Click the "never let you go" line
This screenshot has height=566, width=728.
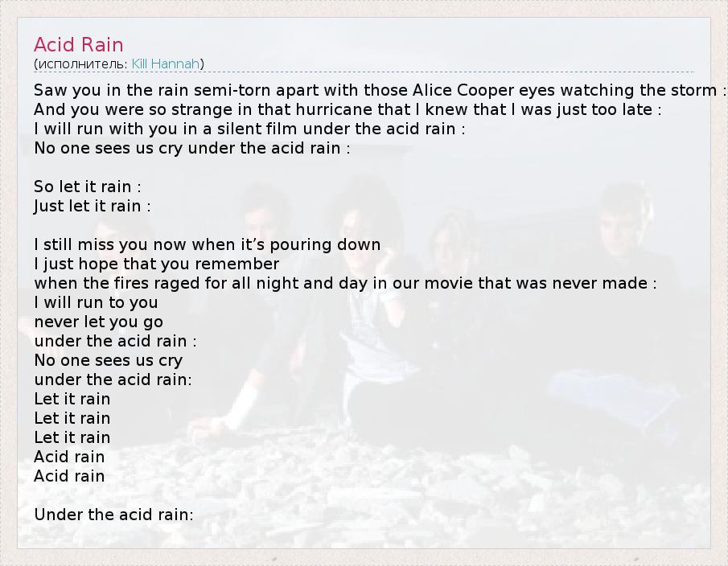98,322
